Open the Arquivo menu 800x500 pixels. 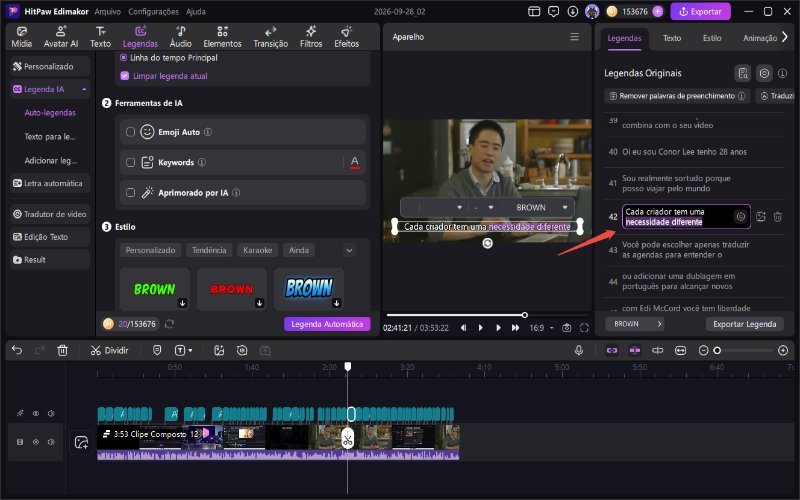click(x=108, y=11)
